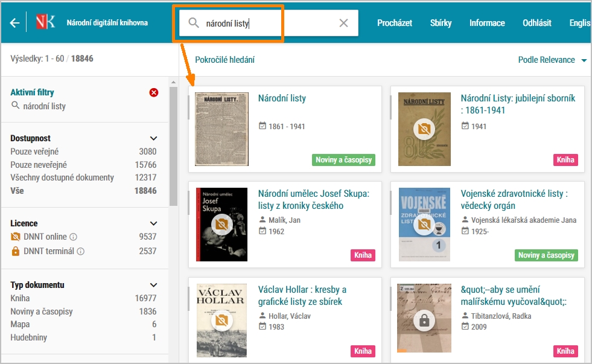The image size is (592, 364).
Task: Open Václav Hollar kresby title
Action: (x=302, y=296)
